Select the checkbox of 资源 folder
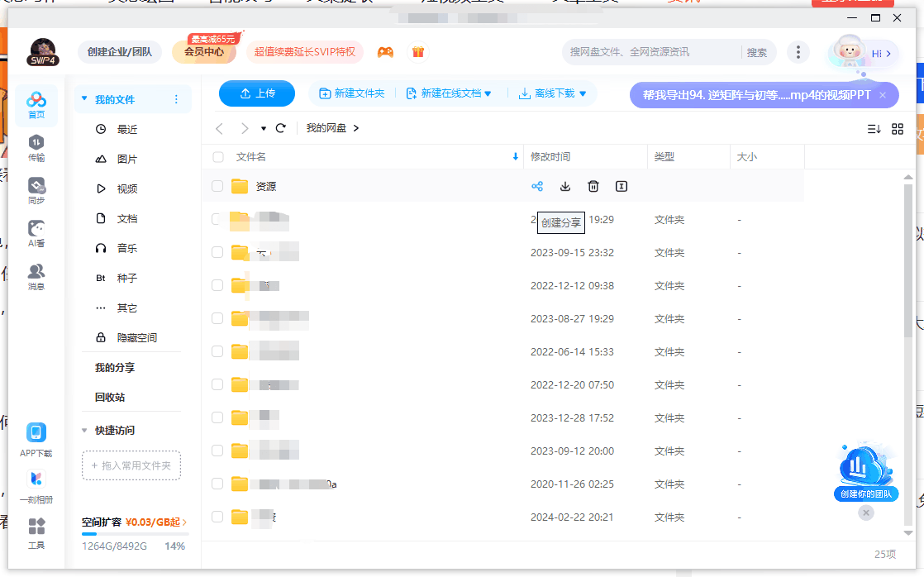The image size is (924, 577). pos(217,186)
